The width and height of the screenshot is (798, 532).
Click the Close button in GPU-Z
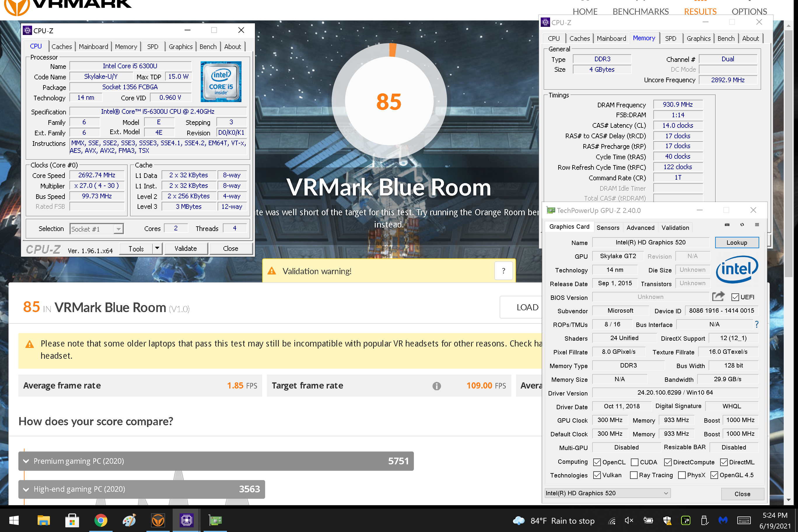pos(742,494)
